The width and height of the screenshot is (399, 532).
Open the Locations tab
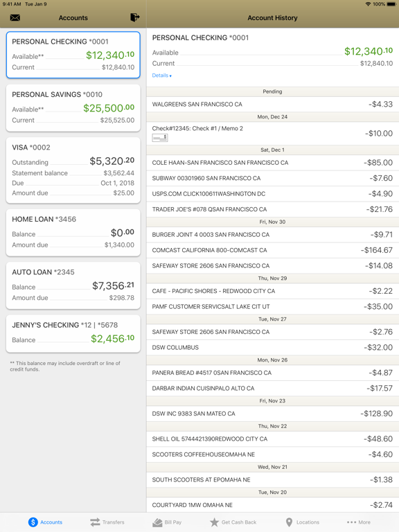pos(302,522)
